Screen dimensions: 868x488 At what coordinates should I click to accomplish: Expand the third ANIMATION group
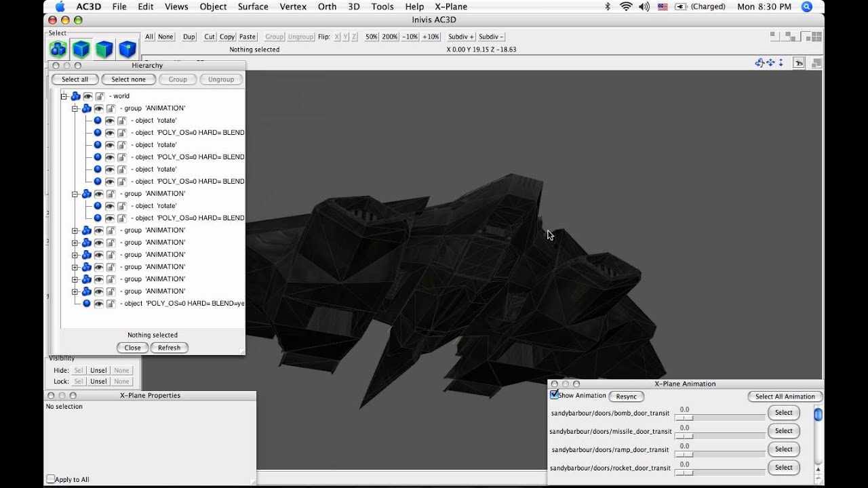pos(75,230)
